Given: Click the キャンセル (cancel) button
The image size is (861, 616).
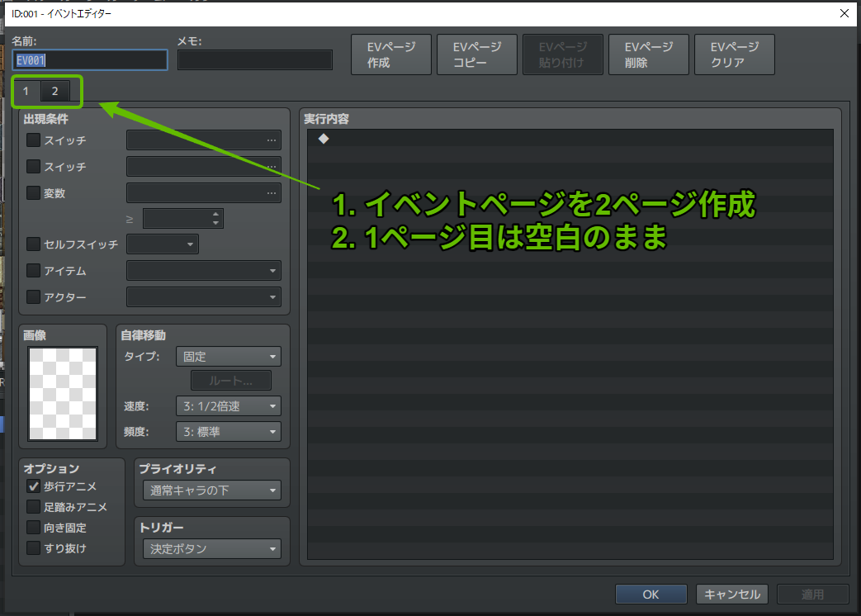Looking at the screenshot, I should click(x=731, y=594).
